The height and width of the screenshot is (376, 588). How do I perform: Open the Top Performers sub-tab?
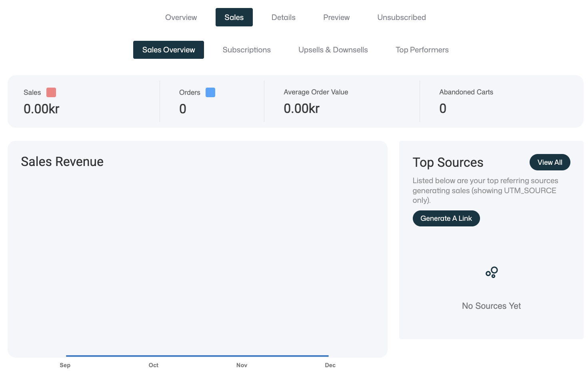coord(422,50)
